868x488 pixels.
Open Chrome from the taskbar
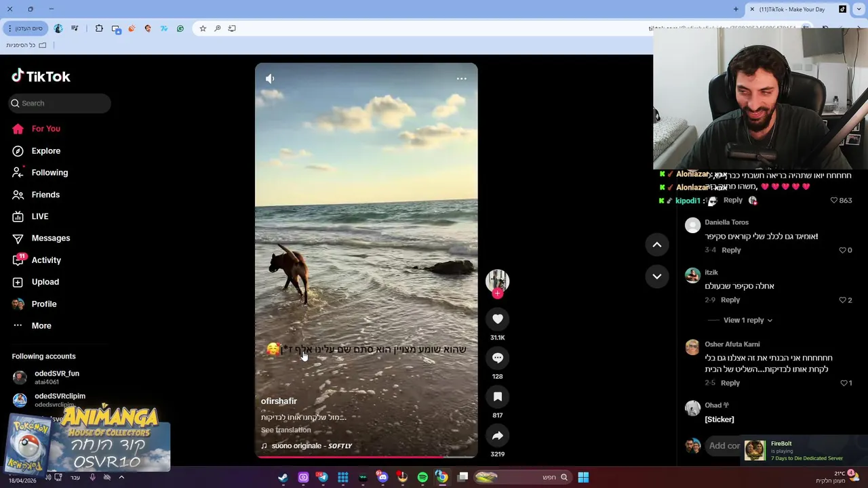coord(441,477)
